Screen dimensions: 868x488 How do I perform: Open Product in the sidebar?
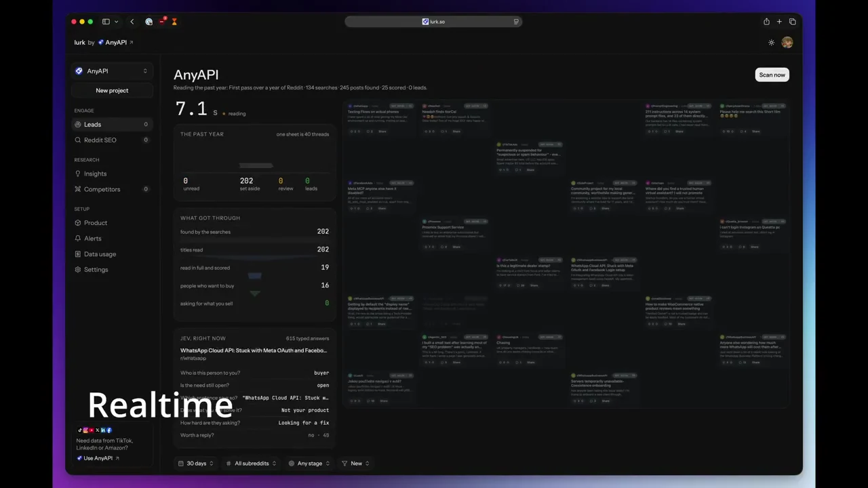112,223
